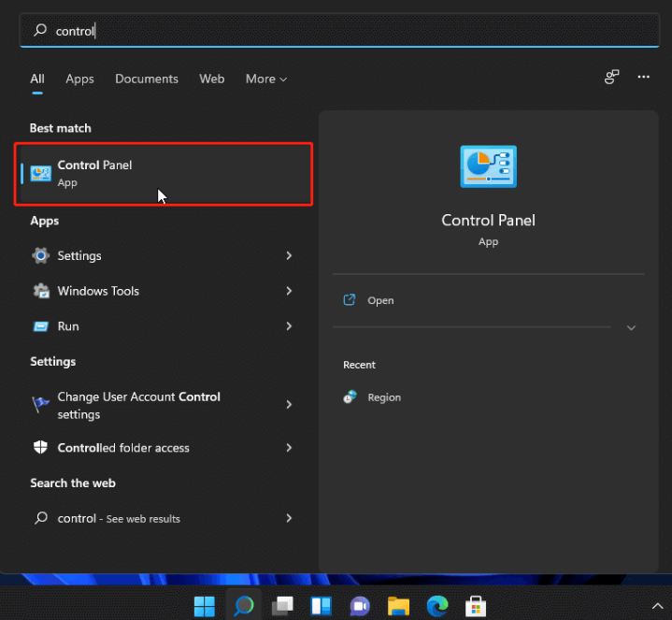This screenshot has width=672, height=620.
Task: Switch to the Web filter tab
Action: click(x=212, y=79)
